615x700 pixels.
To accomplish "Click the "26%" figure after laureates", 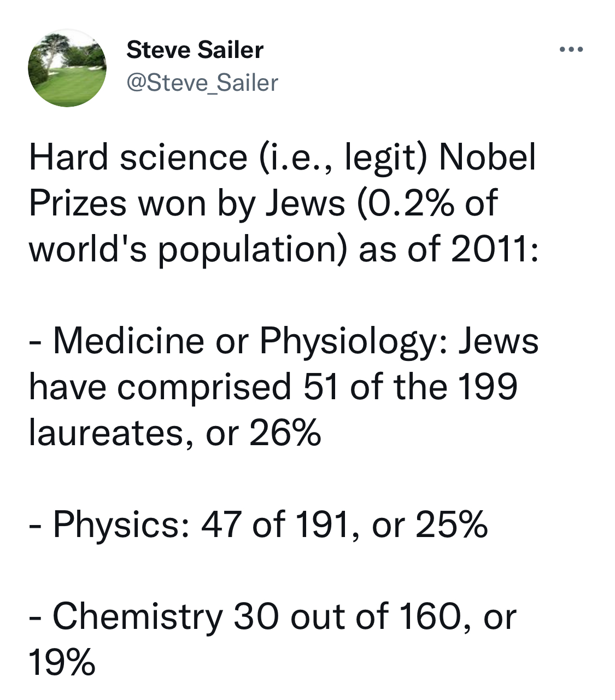I will pyautogui.click(x=285, y=433).
